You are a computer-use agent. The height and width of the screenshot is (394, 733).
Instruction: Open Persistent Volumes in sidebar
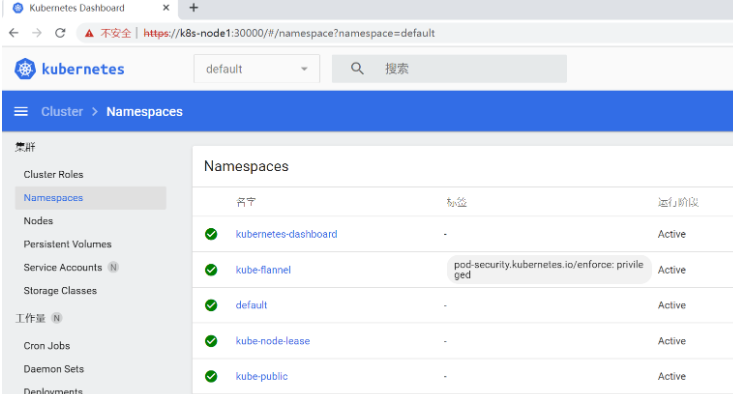pyautogui.click(x=68, y=244)
